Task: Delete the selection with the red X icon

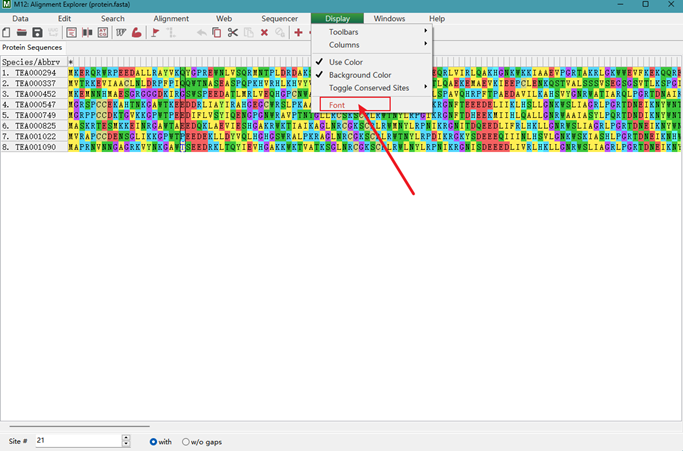Action: point(264,33)
